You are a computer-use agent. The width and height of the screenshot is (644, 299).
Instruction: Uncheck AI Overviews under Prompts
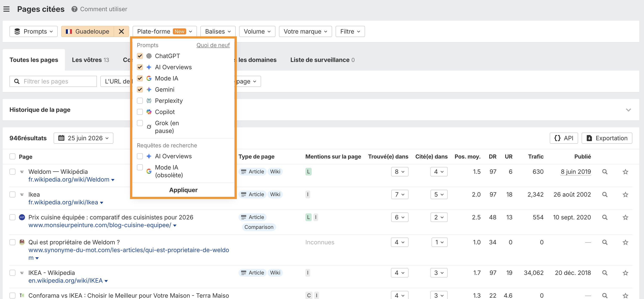(x=140, y=67)
